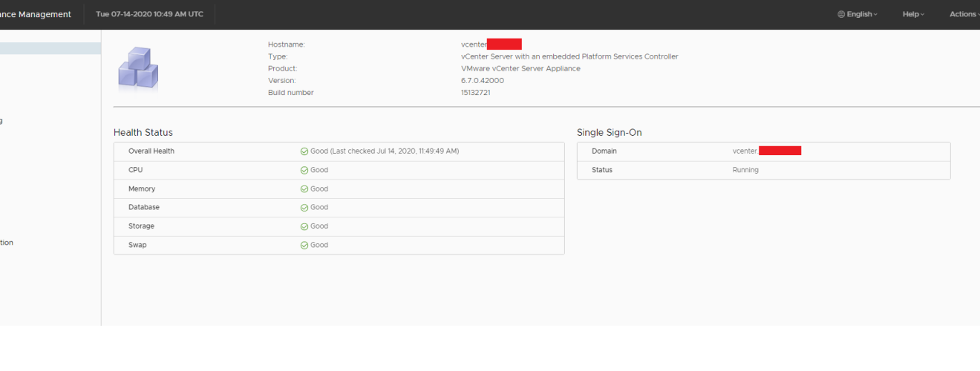This screenshot has width=980, height=371.
Task: Click the Version value 6.7.0.42000
Action: 483,80
